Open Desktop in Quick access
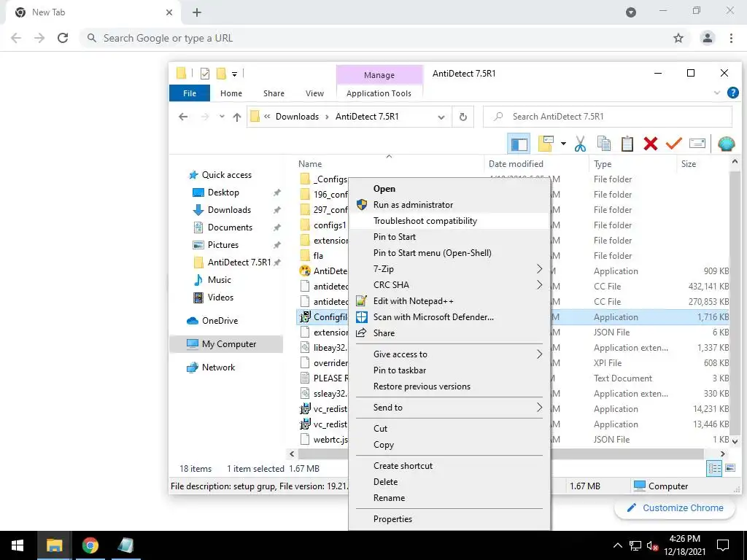The height and width of the screenshot is (560, 747). pyautogui.click(x=223, y=192)
